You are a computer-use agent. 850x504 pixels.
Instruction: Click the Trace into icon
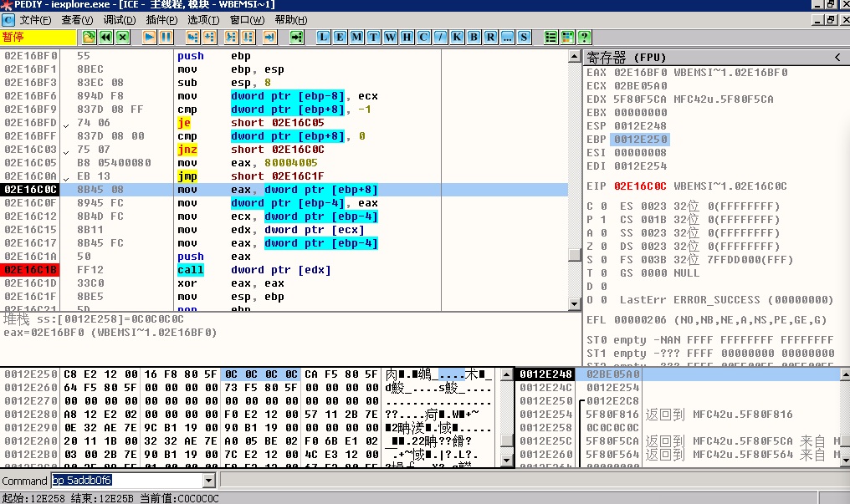[231, 37]
